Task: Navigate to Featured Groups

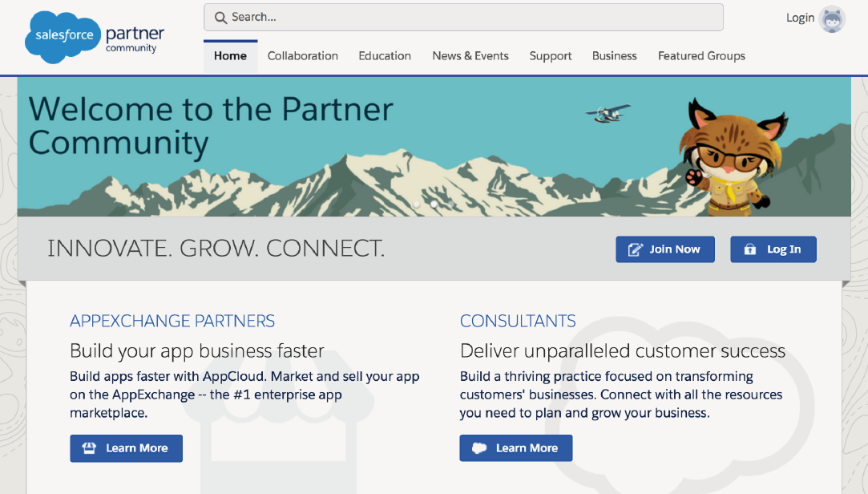Action: point(701,56)
